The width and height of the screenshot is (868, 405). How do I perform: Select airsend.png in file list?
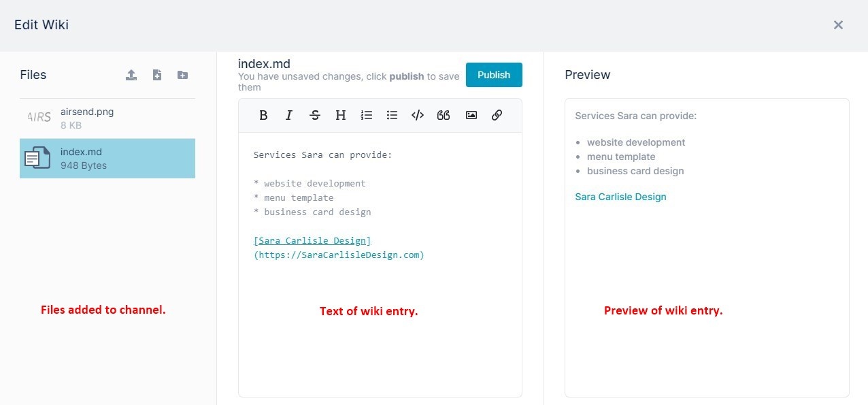(x=107, y=118)
